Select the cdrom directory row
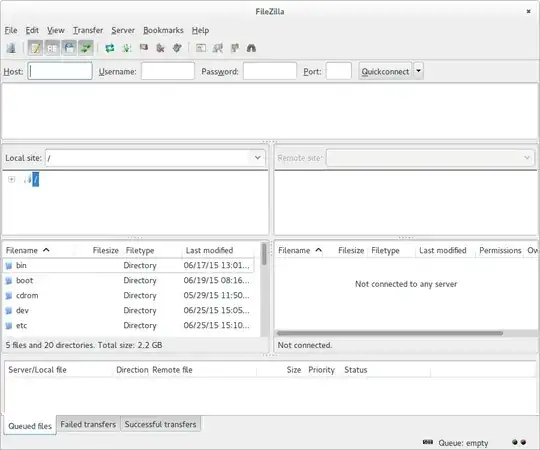The image size is (540, 450). point(129,295)
